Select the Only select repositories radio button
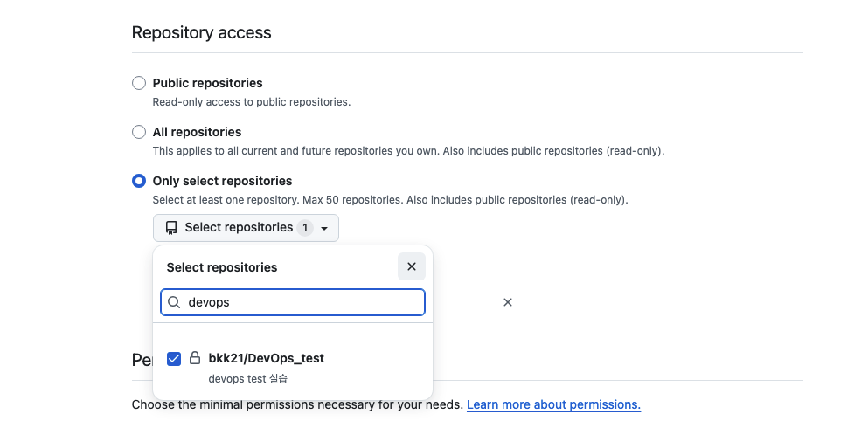Viewport: 868px width, 421px height. (139, 181)
